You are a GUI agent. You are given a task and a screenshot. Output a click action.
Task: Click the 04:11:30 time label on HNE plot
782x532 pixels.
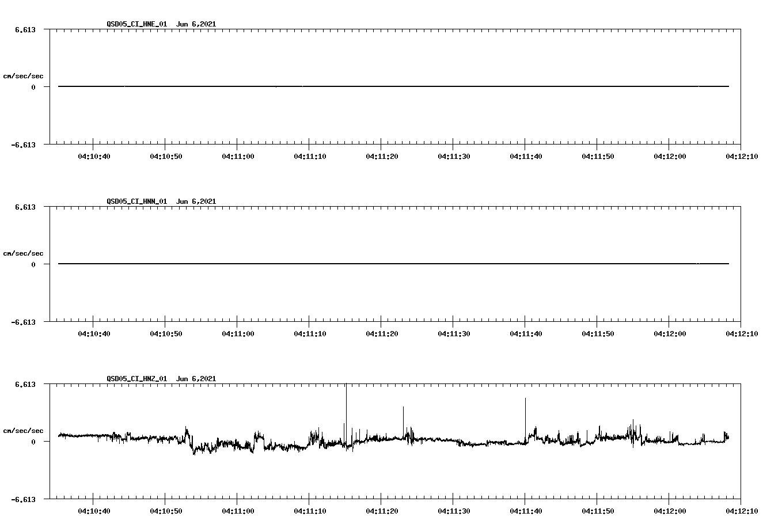(454, 156)
